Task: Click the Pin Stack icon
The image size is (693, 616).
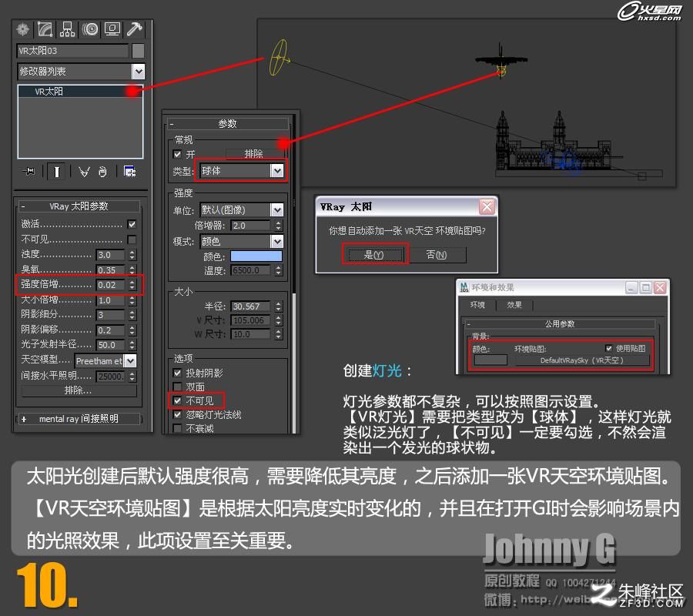Action: pos(29,171)
